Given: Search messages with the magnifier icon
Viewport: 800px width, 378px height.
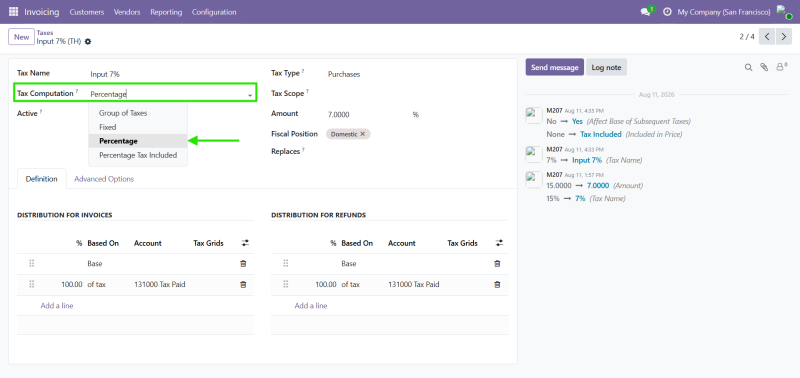Looking at the screenshot, I should click(748, 67).
